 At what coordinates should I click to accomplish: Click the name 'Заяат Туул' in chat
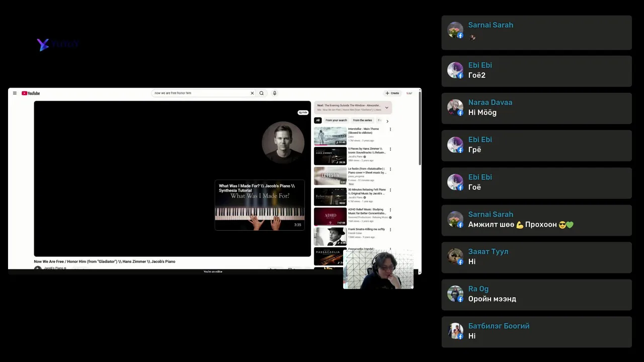point(488,251)
